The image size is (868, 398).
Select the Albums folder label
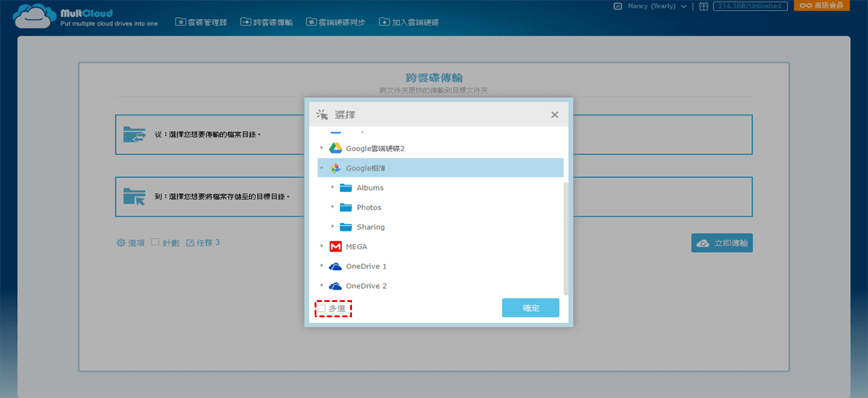tap(370, 188)
